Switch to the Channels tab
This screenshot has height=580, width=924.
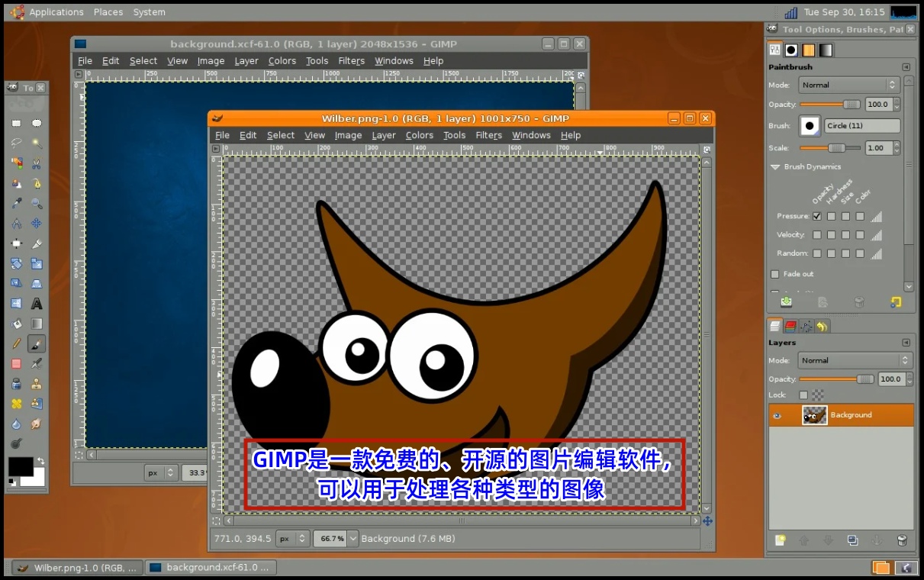pyautogui.click(x=790, y=327)
